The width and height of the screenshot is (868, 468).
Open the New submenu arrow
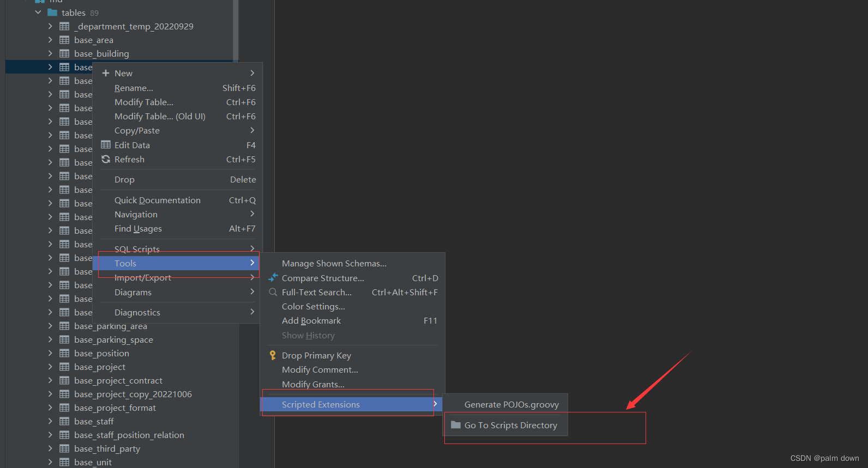click(x=252, y=73)
